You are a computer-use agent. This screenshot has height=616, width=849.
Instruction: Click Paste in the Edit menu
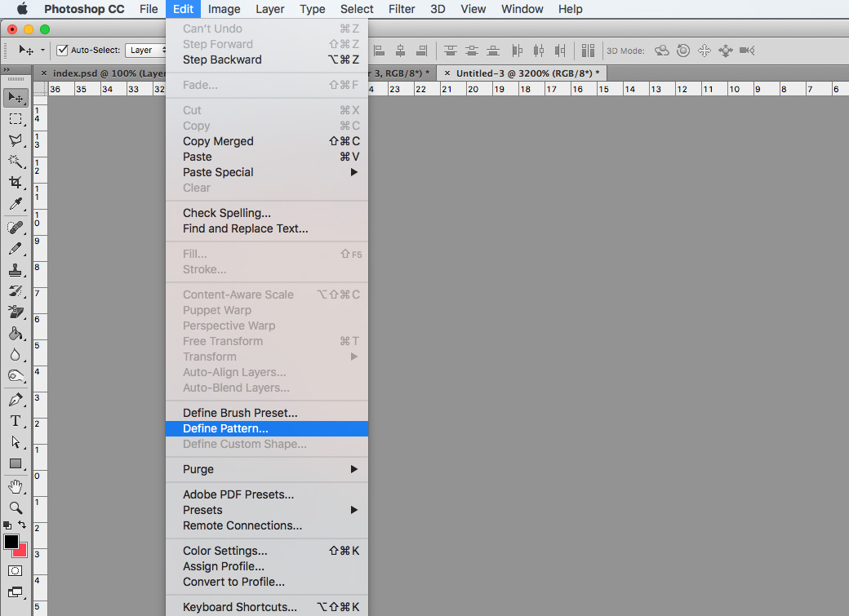[267, 157]
